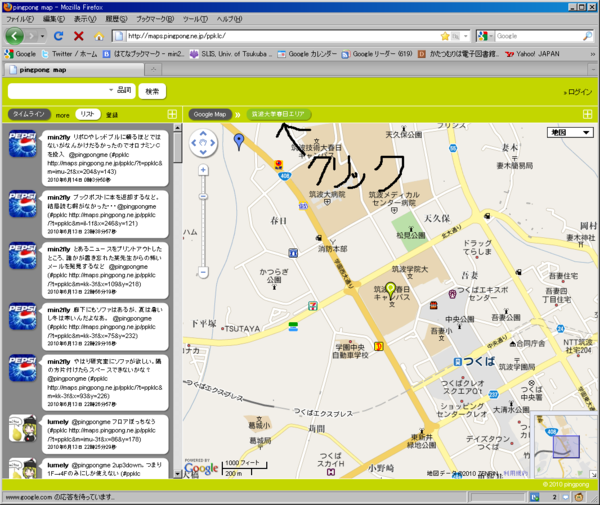Click the 筑波大学春日エリア breadcrumb button
The height and width of the screenshot is (505, 600).
[x=278, y=114]
